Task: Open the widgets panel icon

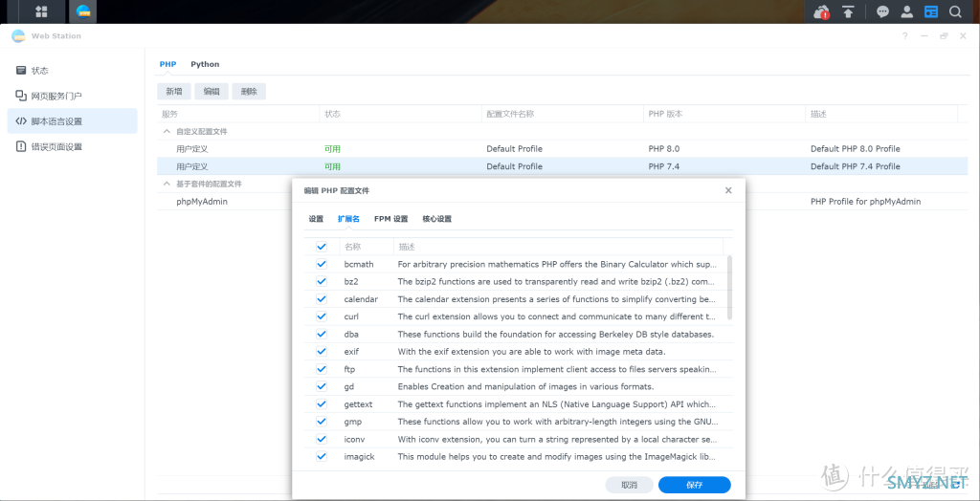Action: point(931,11)
